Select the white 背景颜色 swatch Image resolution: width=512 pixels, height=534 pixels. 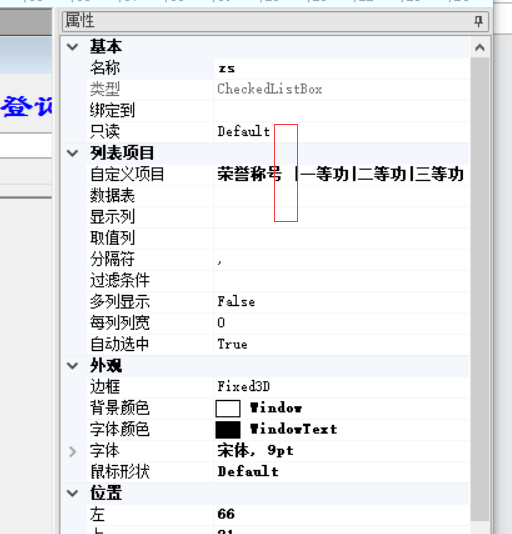(228, 408)
